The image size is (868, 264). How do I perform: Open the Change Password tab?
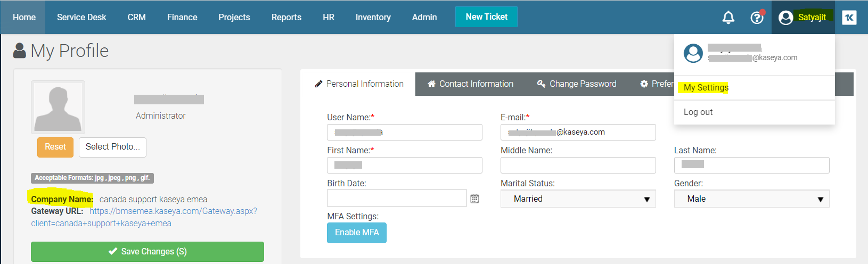(x=577, y=84)
